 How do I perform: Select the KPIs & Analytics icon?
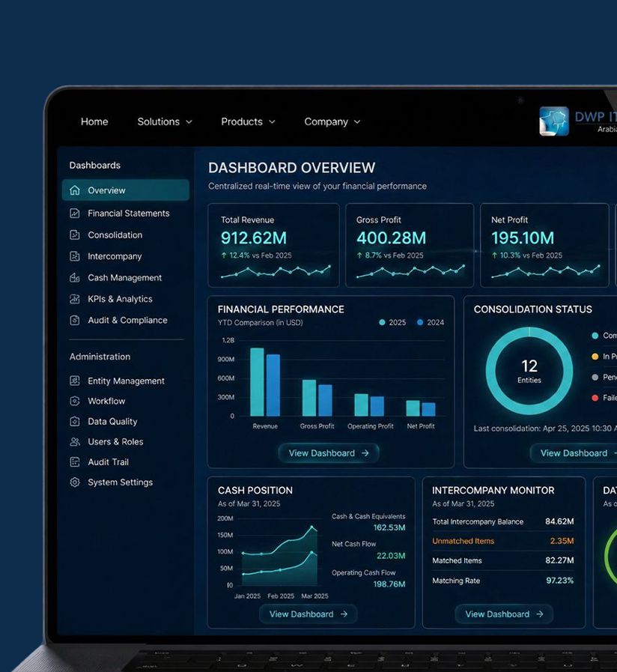tap(75, 299)
